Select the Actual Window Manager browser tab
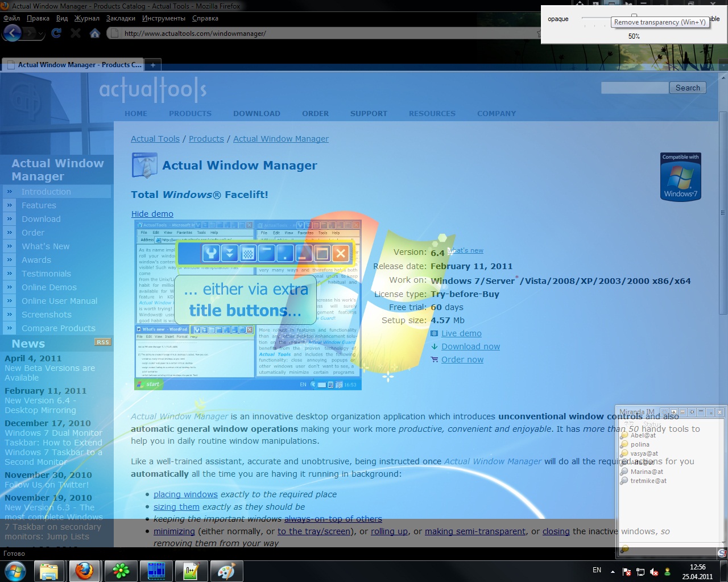The height and width of the screenshot is (582, 728). click(x=73, y=65)
